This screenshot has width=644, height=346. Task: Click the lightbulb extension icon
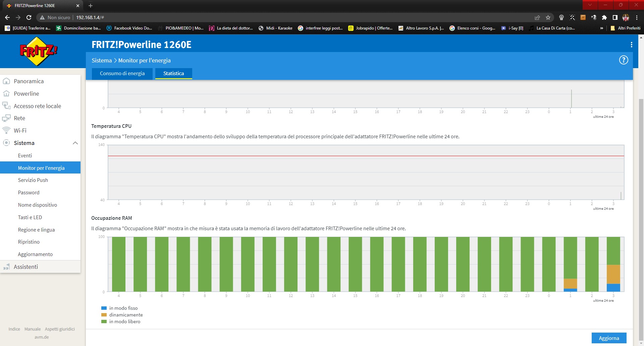click(561, 17)
